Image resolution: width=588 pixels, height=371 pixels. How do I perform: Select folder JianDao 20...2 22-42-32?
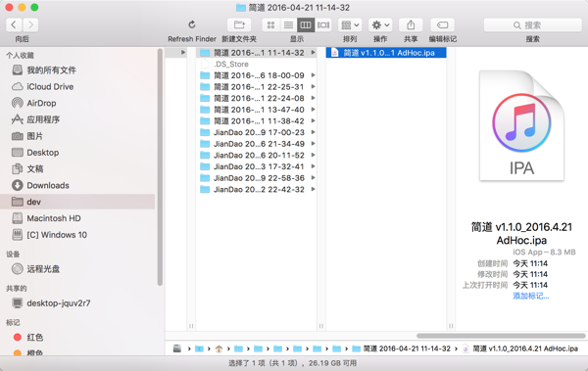[257, 189]
